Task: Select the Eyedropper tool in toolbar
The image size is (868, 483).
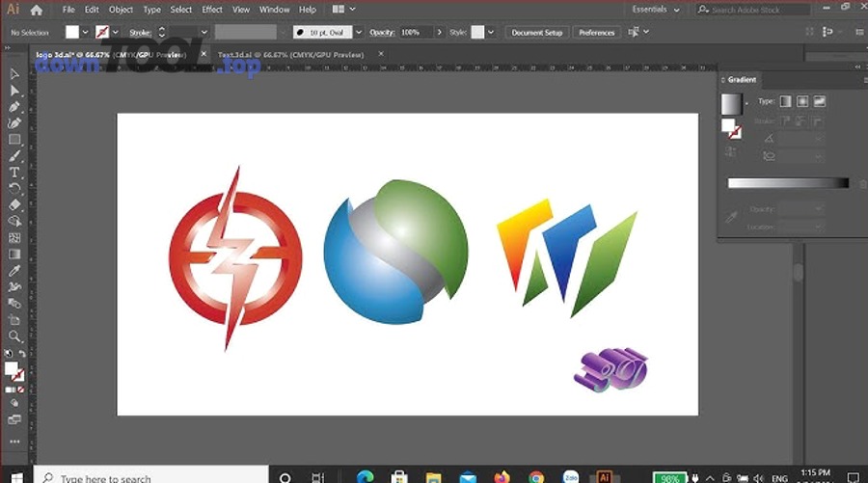Action: 14,271
